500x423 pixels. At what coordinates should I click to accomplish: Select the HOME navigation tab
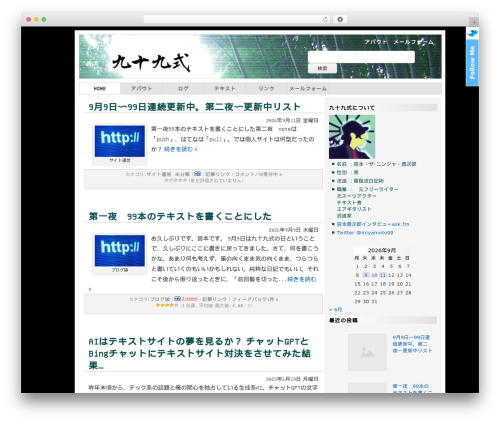100,89
